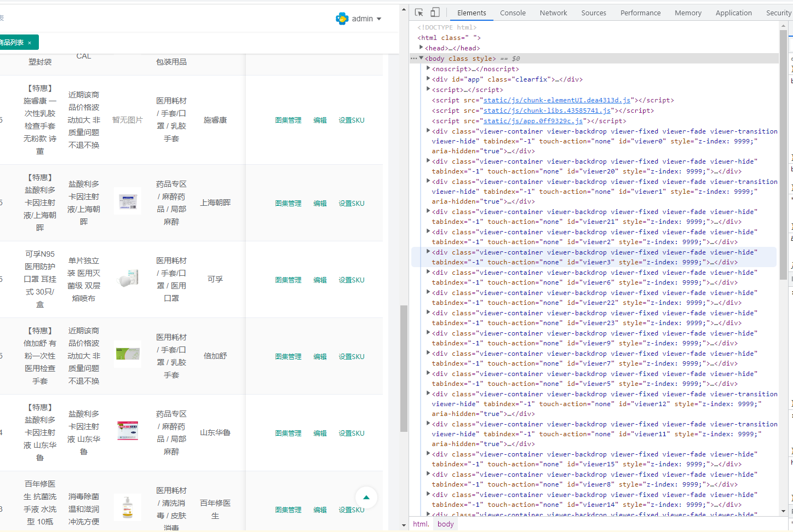Expand the viewer0 container div node
The image size is (793, 532).
click(x=428, y=131)
